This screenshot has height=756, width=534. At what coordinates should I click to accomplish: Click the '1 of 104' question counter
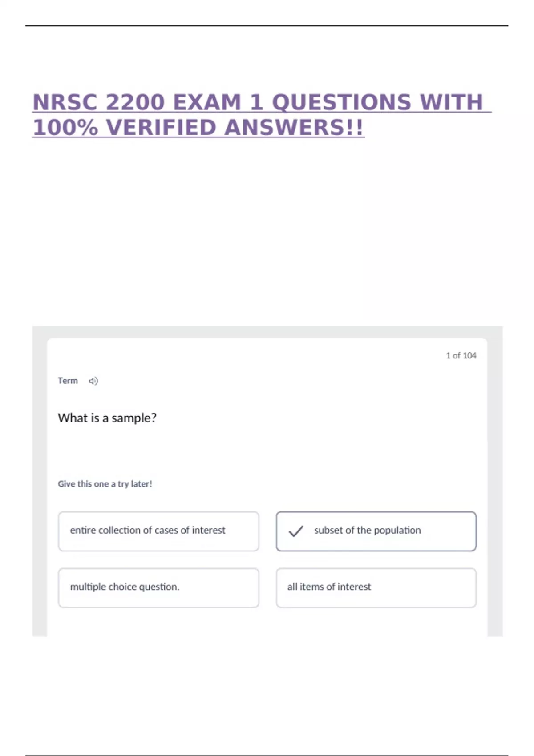[461, 355]
